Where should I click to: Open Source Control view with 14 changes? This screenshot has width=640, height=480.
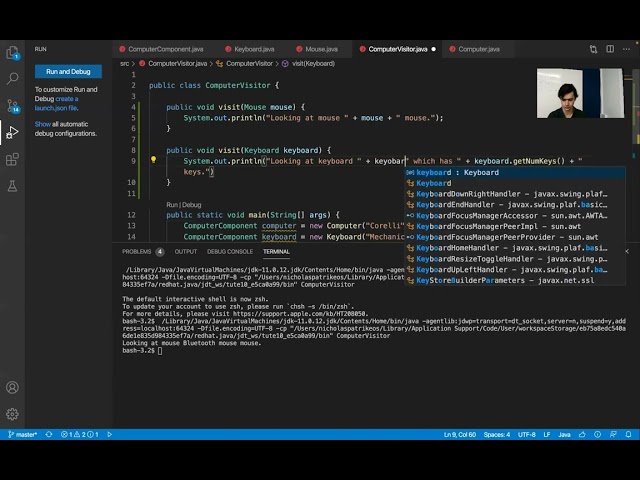(12, 105)
